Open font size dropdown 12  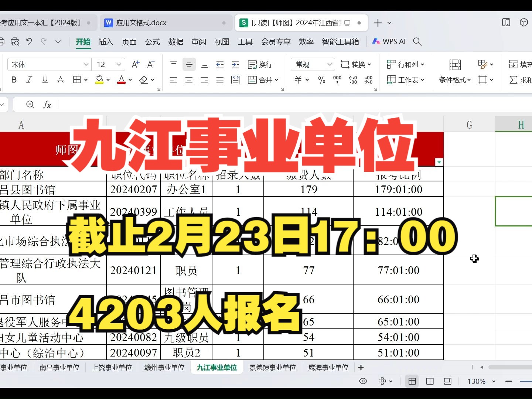pos(119,64)
